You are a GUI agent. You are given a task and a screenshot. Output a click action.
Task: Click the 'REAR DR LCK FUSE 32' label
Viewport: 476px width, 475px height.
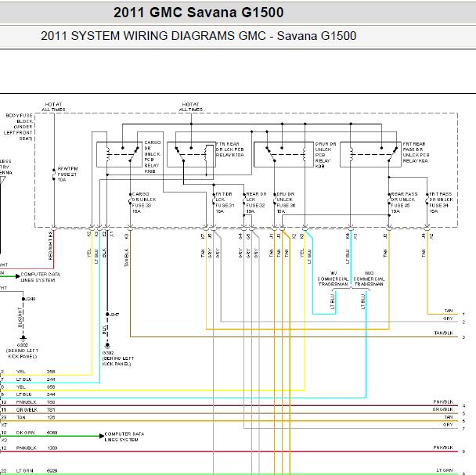pos(256,203)
